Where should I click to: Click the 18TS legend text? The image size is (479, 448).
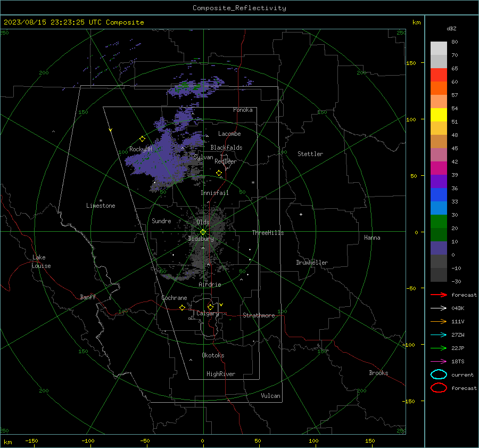458,362
